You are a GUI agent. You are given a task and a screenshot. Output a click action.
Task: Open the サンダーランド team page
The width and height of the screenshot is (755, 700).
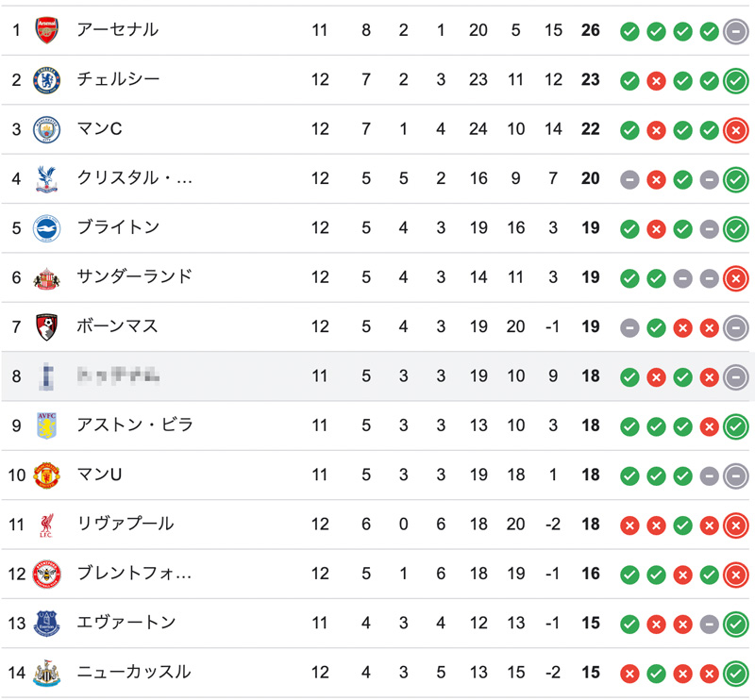(133, 277)
